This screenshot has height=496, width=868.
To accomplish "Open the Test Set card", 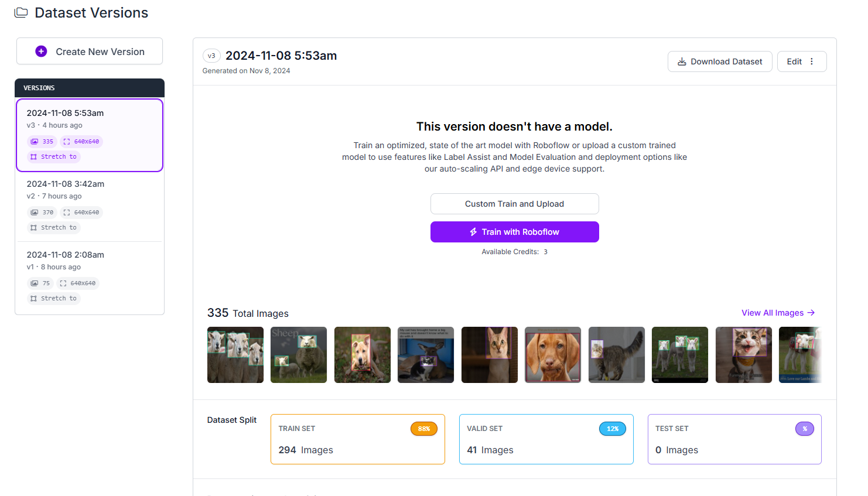I will coord(734,439).
